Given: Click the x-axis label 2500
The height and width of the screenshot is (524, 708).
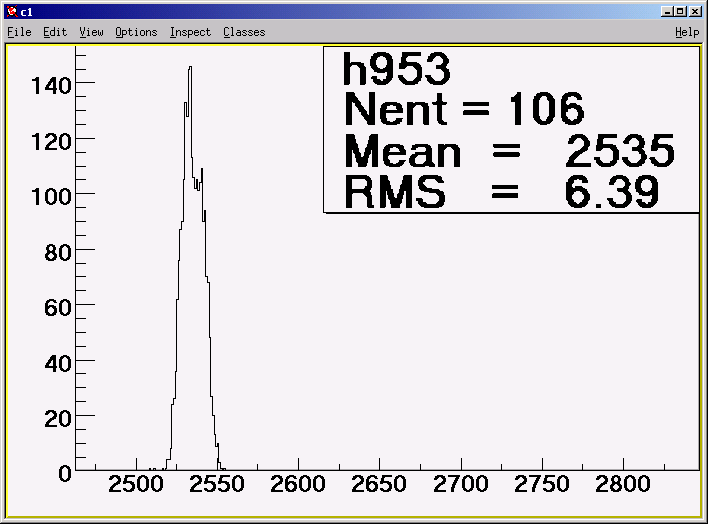Looking at the screenshot, I should tap(136, 484).
